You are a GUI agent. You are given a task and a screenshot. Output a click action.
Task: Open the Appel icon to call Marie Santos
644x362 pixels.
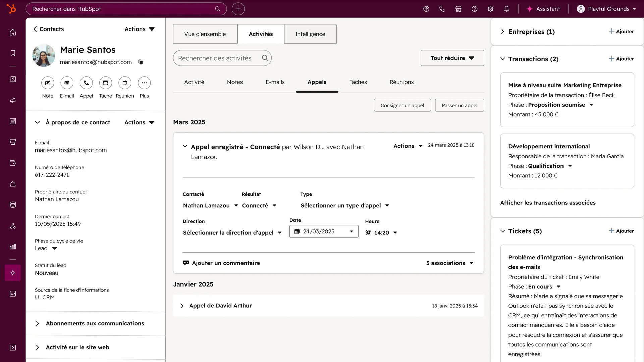86,83
